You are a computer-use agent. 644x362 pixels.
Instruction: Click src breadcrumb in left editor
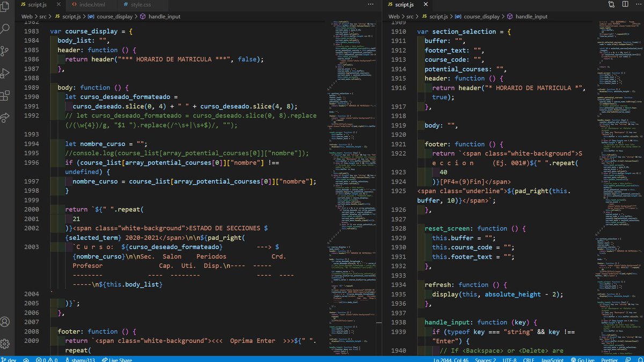[x=44, y=17]
